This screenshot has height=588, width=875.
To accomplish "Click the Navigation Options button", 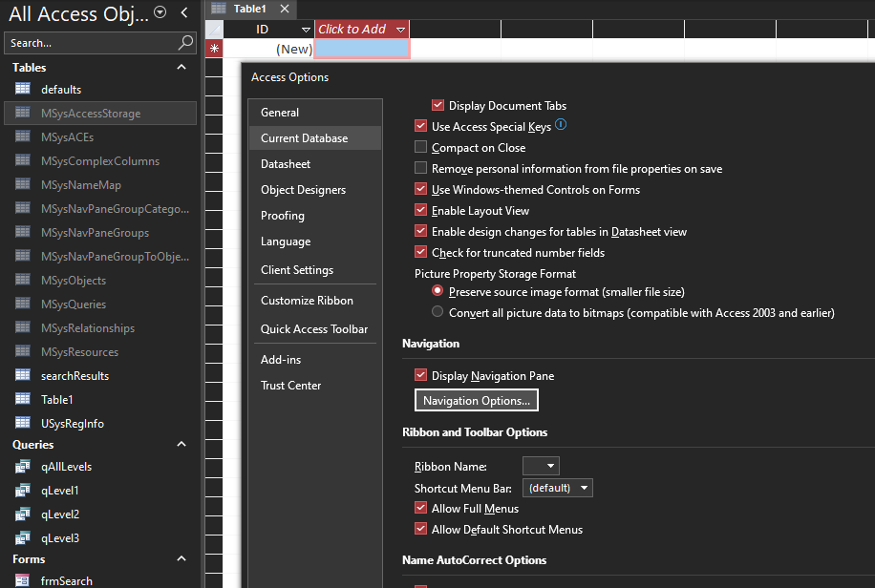I will [x=476, y=400].
